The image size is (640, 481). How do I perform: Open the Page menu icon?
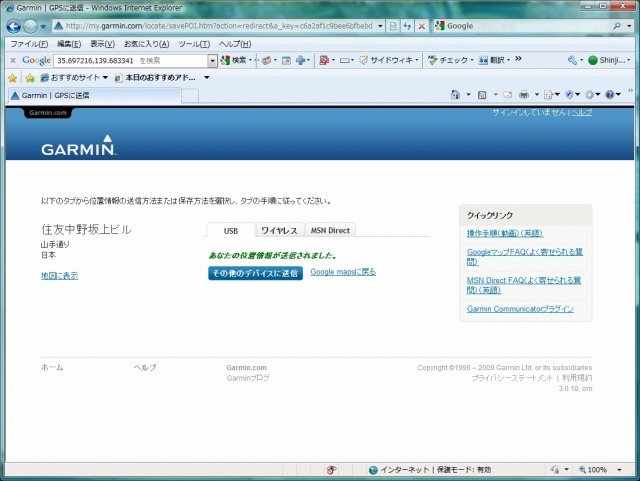pos(549,95)
